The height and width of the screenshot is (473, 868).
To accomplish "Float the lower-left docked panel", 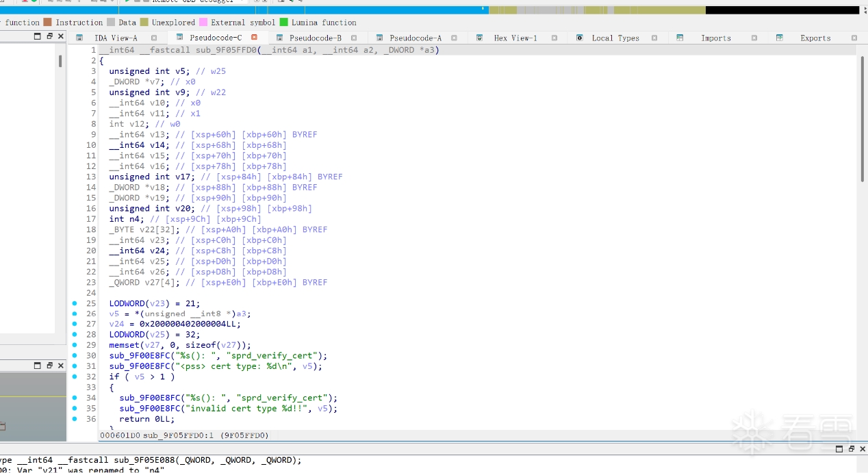I will pyautogui.click(x=49, y=366).
